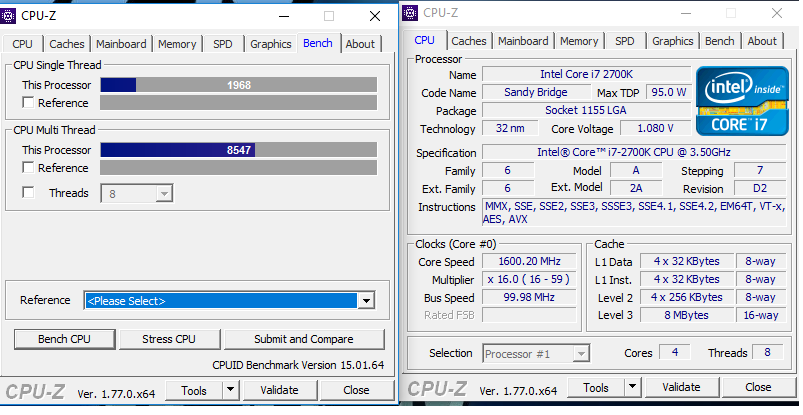Click Tools button in right window
Screen dimensions: 803x415
596,387
